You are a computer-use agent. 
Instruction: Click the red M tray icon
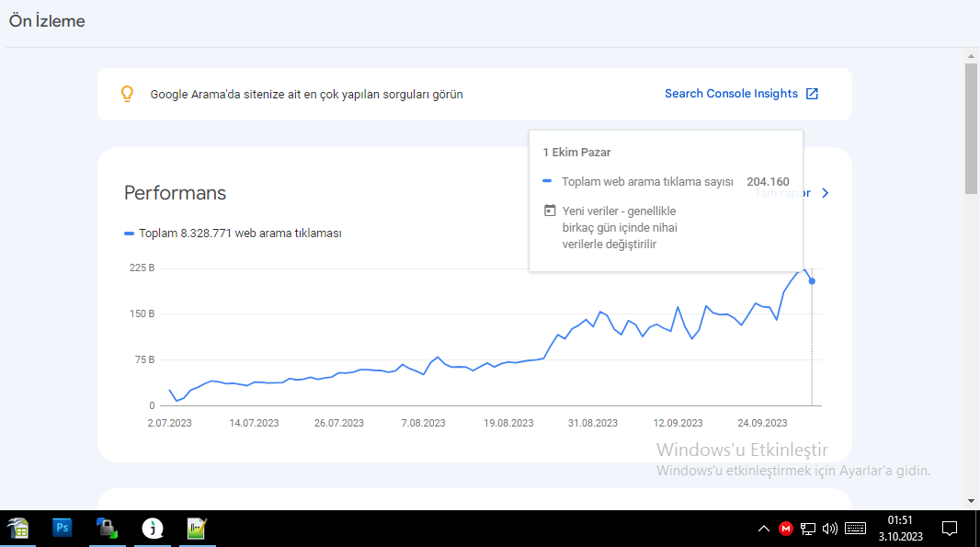(x=786, y=529)
